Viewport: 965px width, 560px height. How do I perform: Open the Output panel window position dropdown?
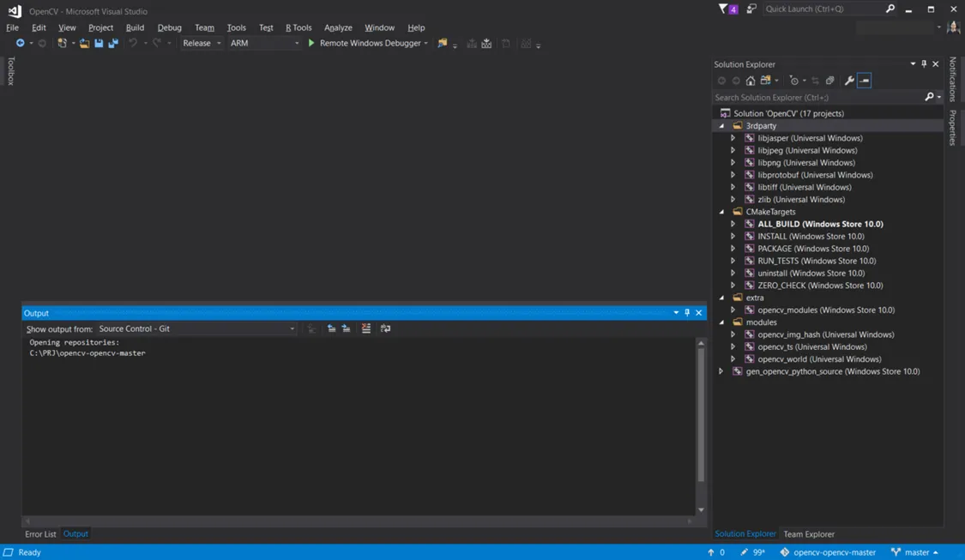click(x=676, y=313)
